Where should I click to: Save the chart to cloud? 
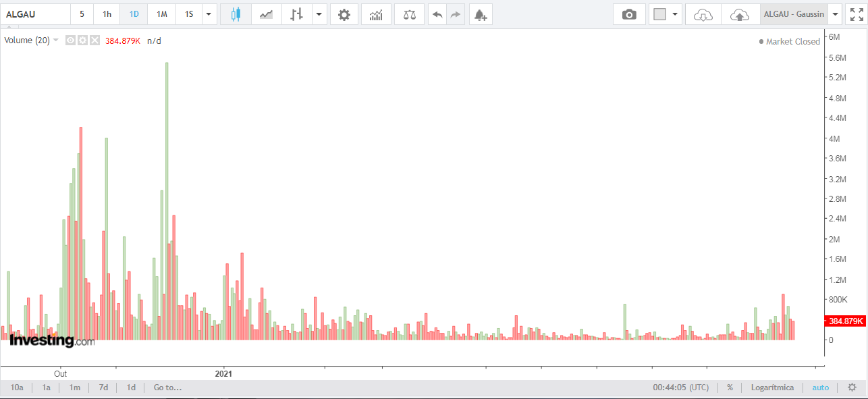740,14
